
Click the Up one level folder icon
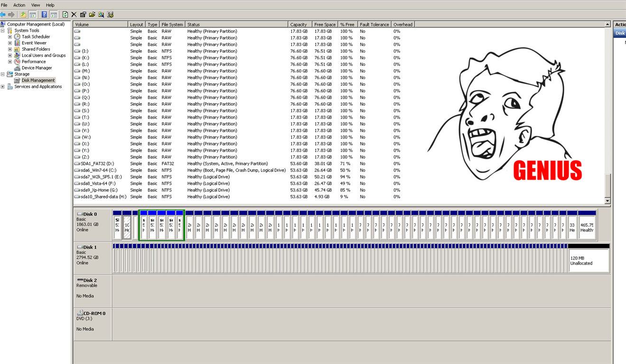tap(23, 15)
